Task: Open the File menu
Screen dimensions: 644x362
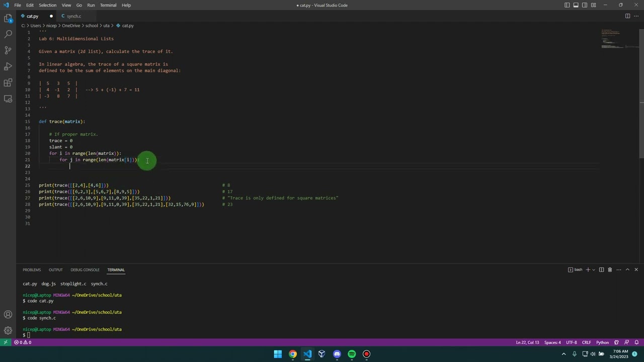Action: coord(18,5)
